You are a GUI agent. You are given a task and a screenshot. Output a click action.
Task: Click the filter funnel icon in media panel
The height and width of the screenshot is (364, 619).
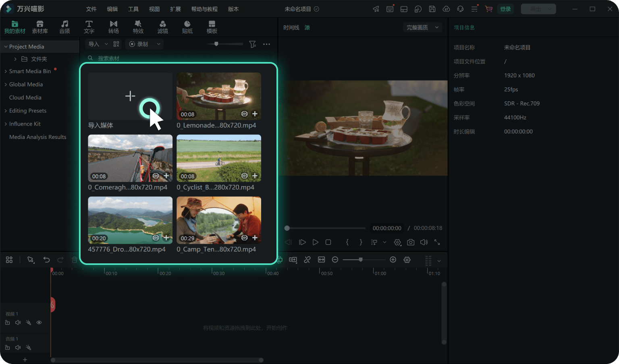[x=252, y=44]
